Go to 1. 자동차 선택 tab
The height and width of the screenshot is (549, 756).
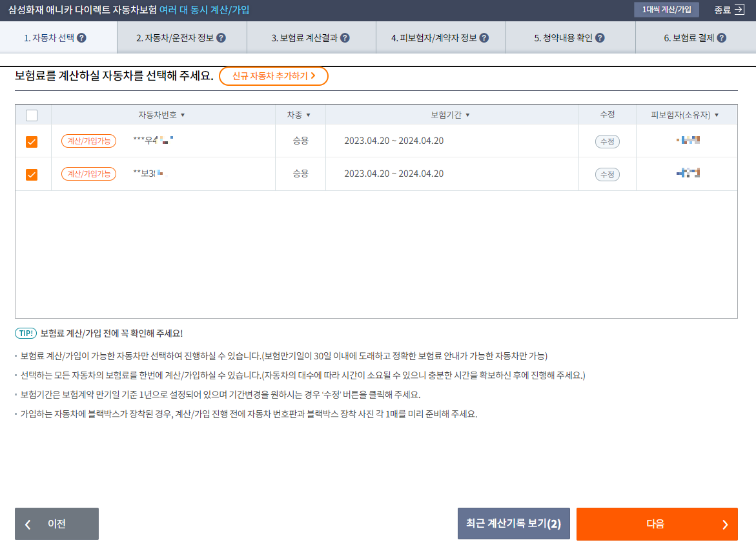(x=58, y=37)
